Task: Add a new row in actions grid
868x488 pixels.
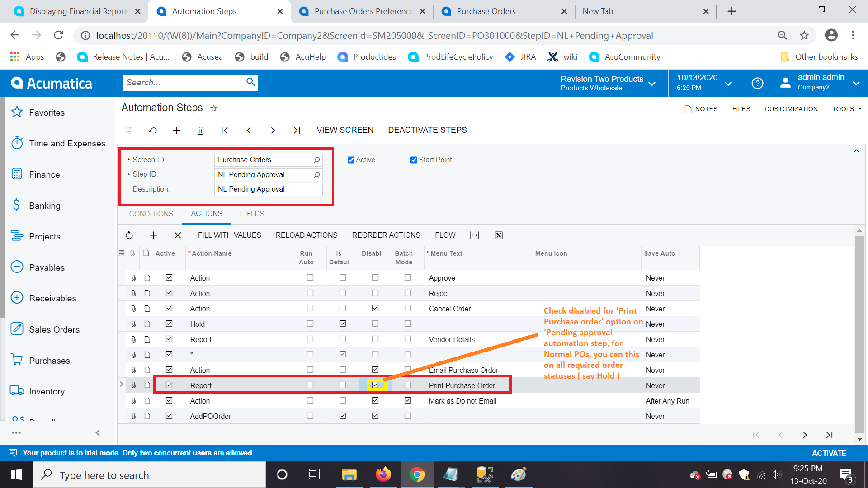Action: [x=154, y=235]
